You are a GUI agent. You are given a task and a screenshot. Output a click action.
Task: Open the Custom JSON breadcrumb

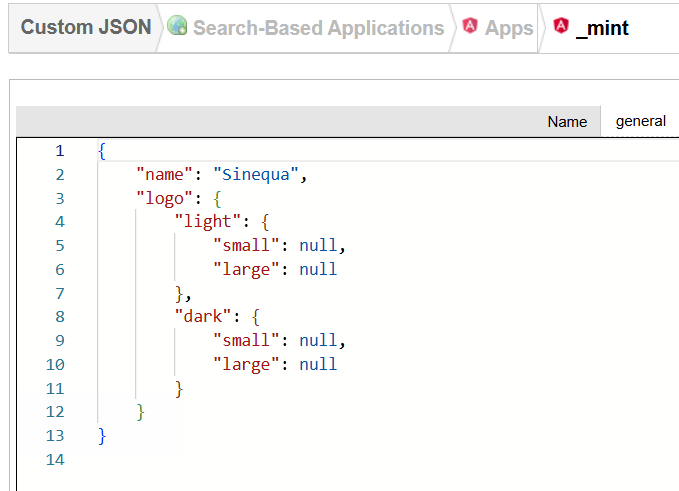[86, 27]
